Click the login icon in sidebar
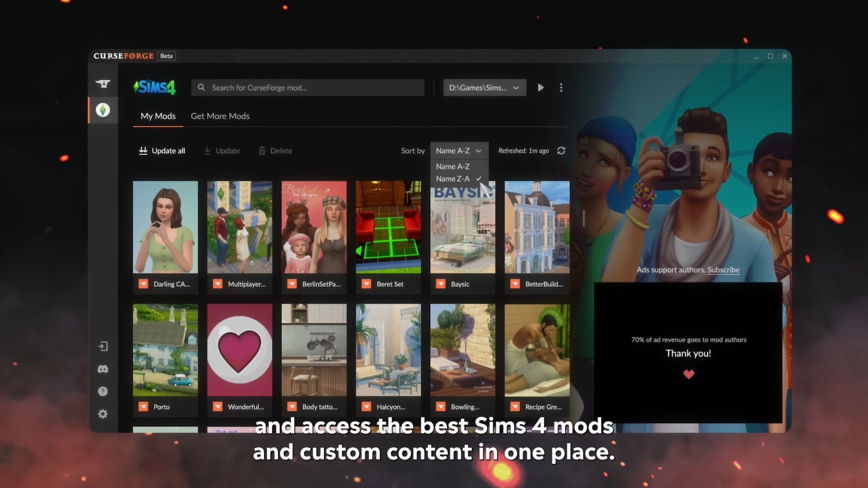The height and width of the screenshot is (488, 868). click(x=103, y=347)
